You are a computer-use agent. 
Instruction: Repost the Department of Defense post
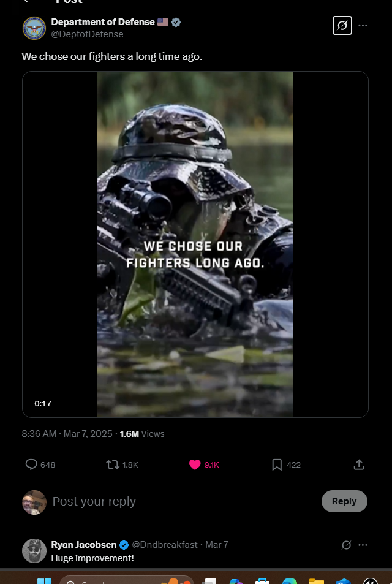pos(113,465)
